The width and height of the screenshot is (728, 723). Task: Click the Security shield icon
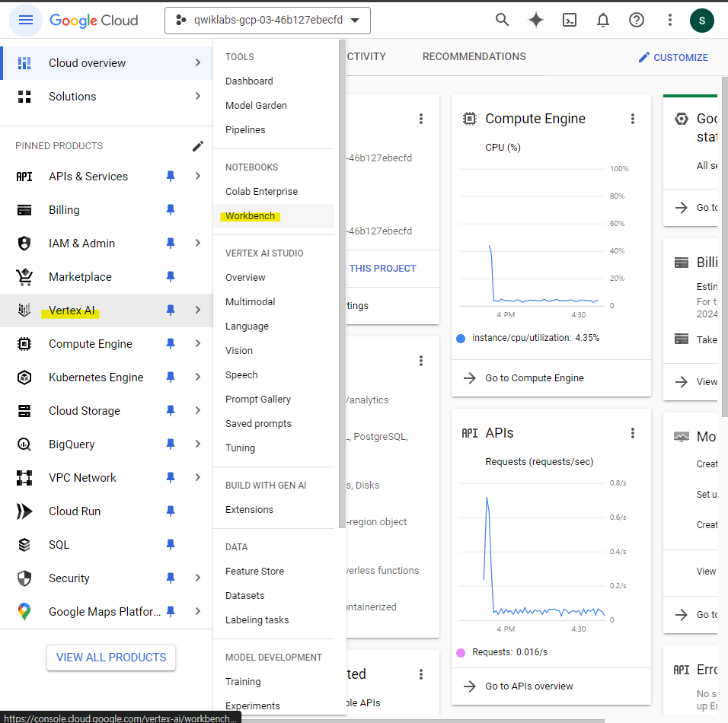(24, 578)
